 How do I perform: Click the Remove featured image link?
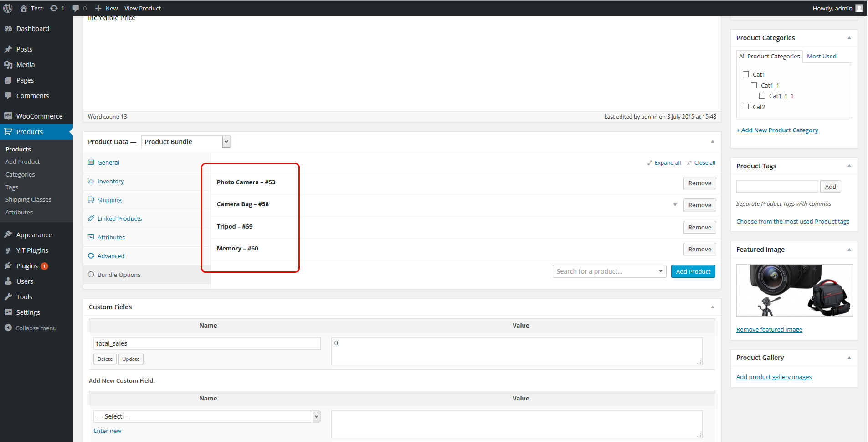coord(769,329)
